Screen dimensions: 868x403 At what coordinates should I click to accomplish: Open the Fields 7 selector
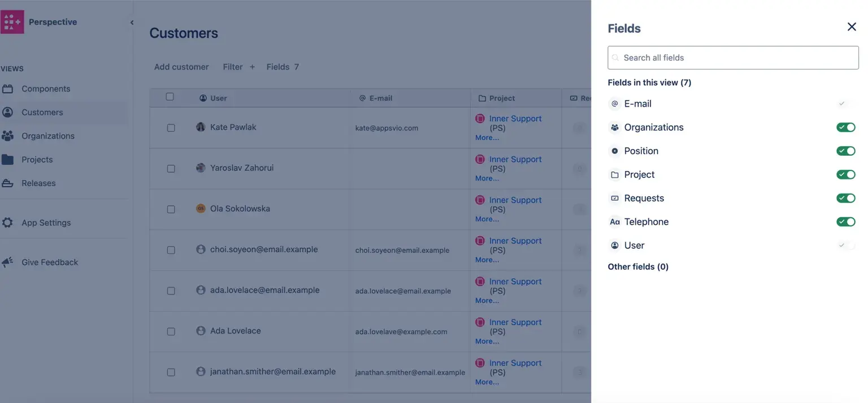tap(283, 67)
